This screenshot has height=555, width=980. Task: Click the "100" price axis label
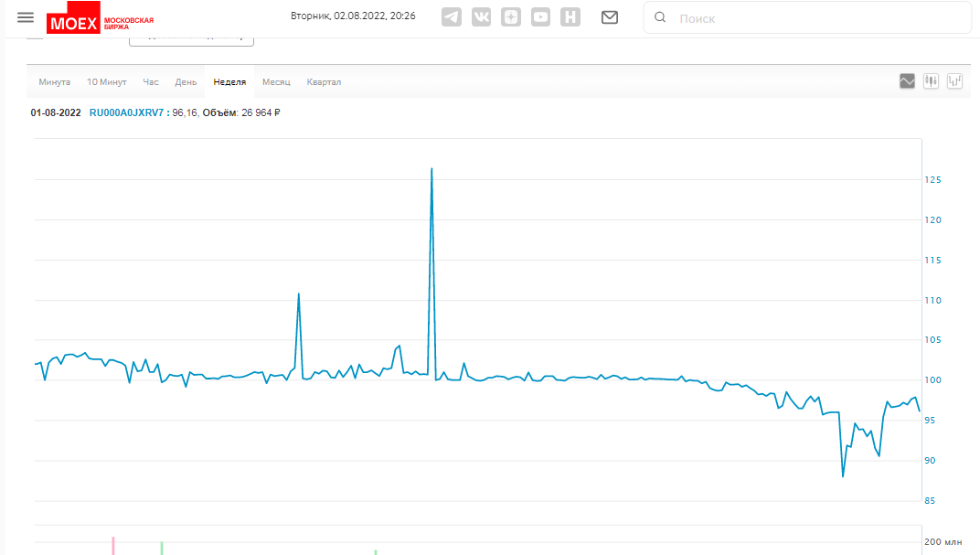pyautogui.click(x=932, y=380)
